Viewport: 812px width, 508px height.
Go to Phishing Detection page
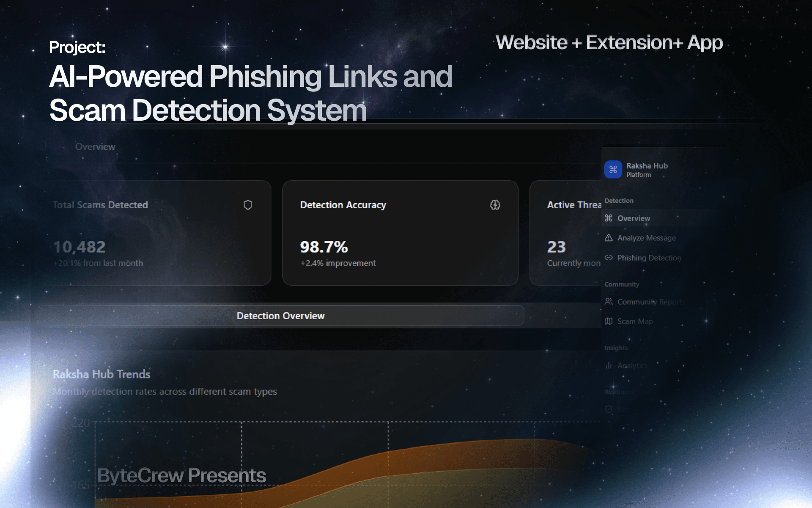click(649, 258)
